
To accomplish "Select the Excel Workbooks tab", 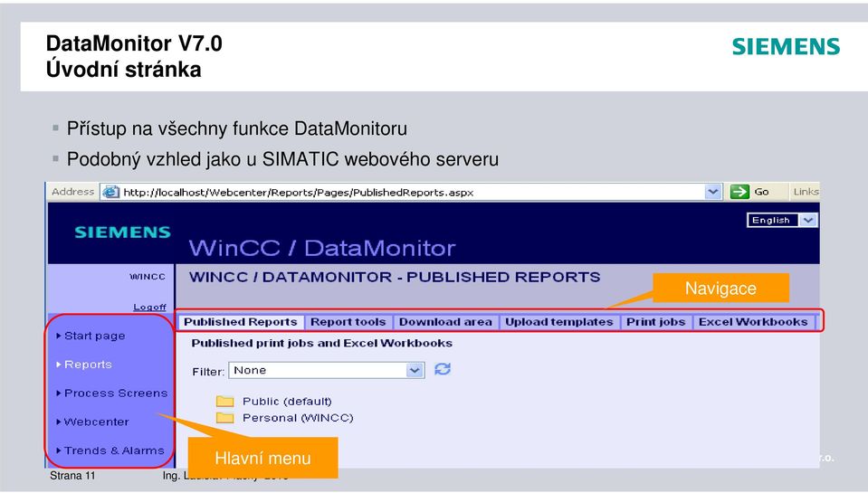I will click(753, 322).
